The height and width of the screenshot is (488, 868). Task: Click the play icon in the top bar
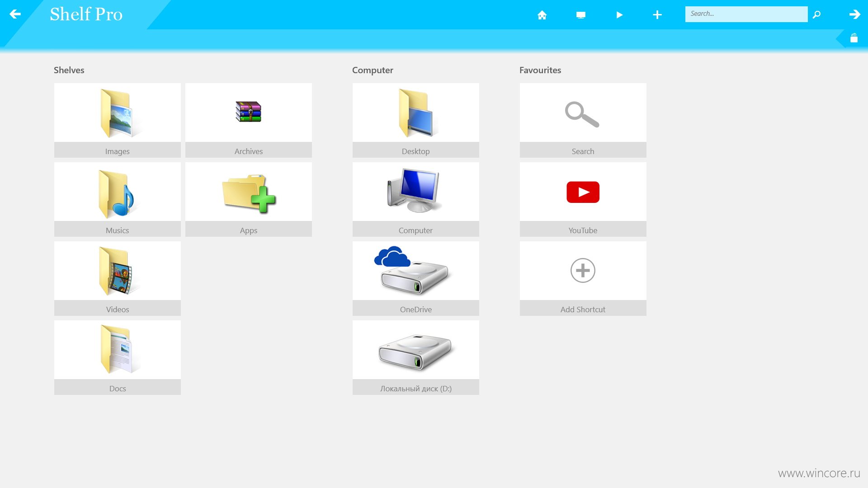[x=619, y=15]
